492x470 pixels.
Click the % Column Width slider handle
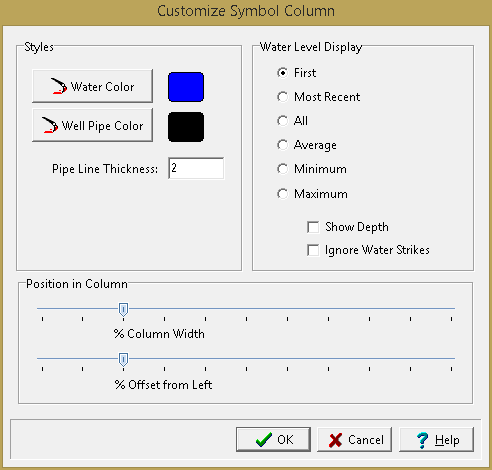point(123,310)
